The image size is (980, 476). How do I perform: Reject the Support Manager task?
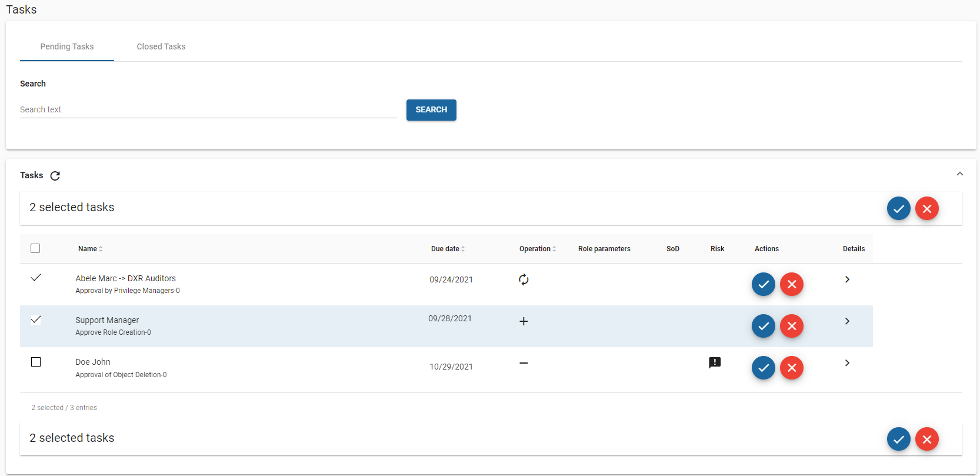[791, 326]
